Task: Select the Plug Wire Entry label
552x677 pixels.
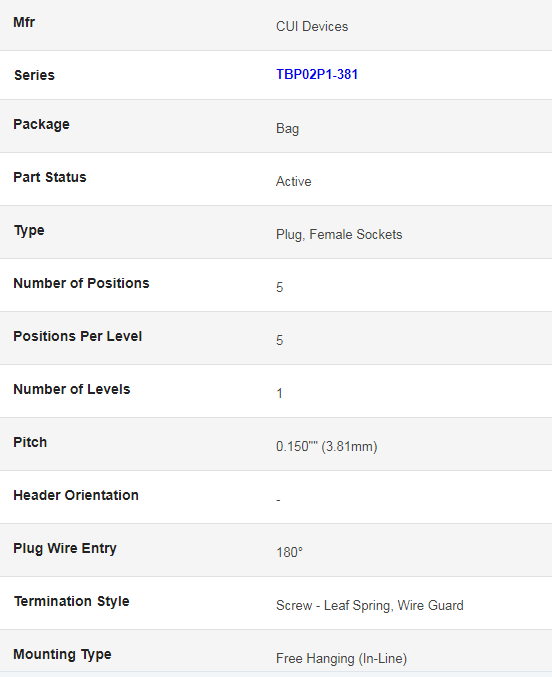Action: click(65, 548)
